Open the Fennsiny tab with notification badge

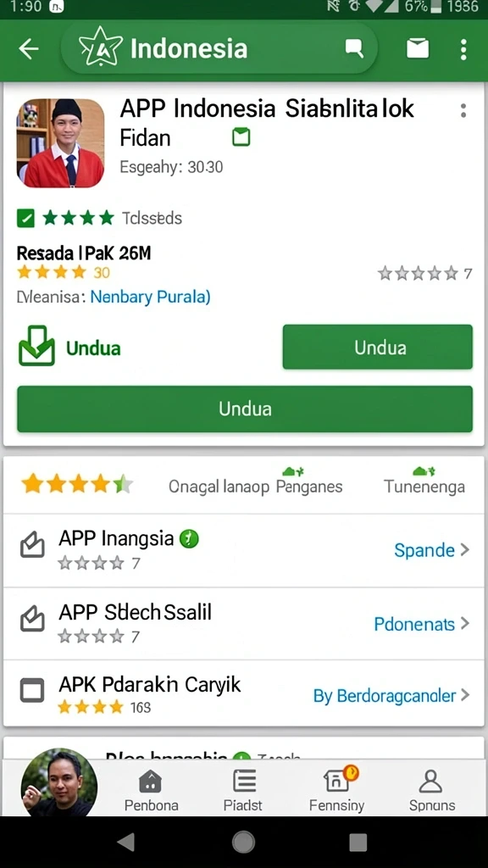tap(337, 789)
